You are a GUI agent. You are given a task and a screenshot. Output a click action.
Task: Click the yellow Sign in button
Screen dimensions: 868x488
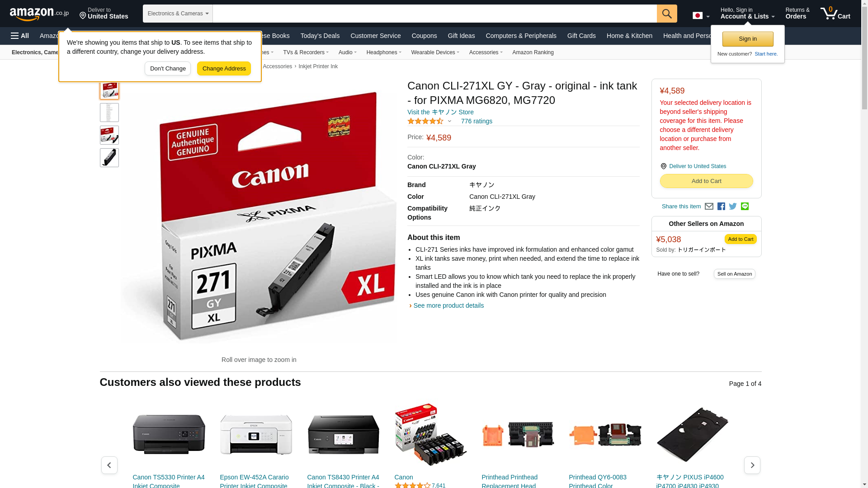pyautogui.click(x=747, y=39)
